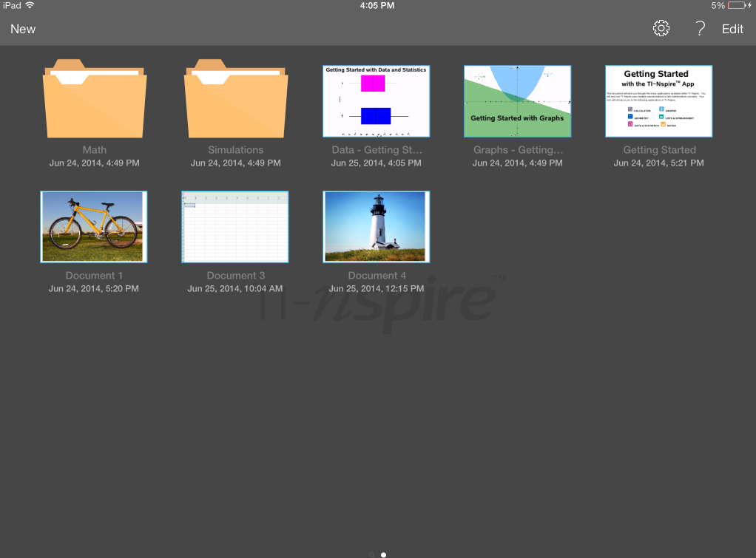The width and height of the screenshot is (756, 558).
Task: Open the Getting Started guide document
Action: [658, 101]
